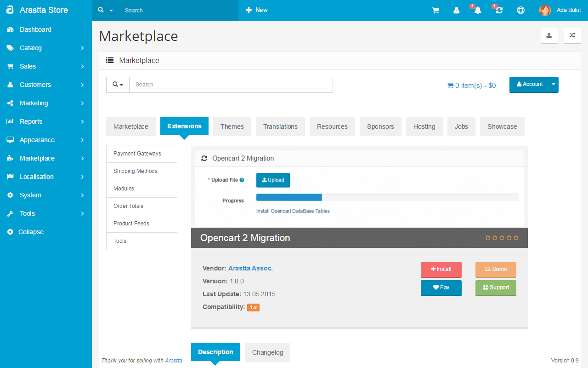Click the fifth rating star of Opencart 2 Migration
This screenshot has width=588, height=368.
[x=516, y=238]
